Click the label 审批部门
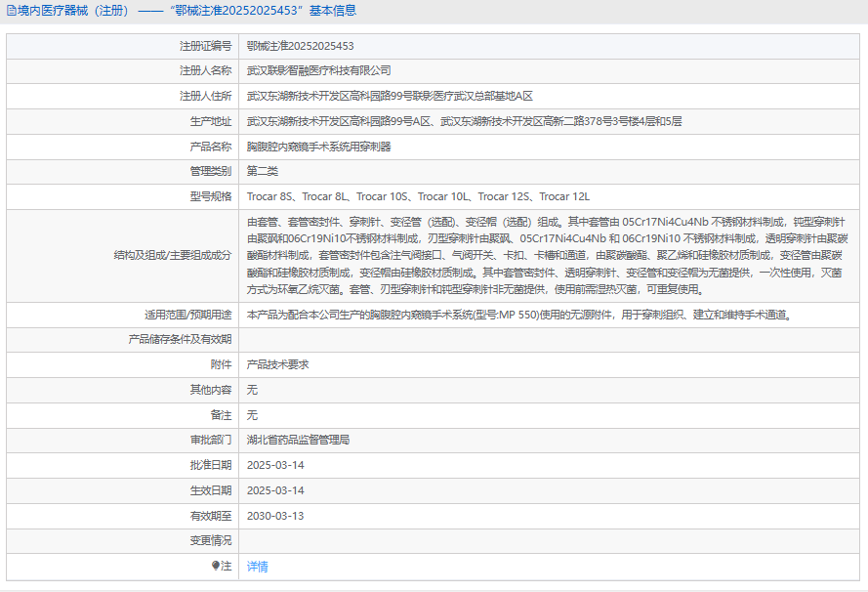Viewport: 868px width, 592px height. [x=211, y=441]
